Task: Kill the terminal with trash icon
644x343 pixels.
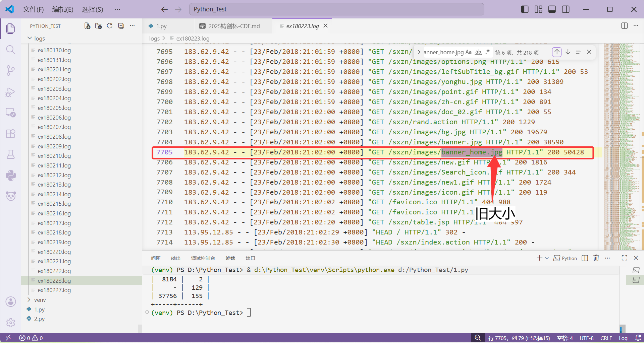Action: click(x=596, y=258)
